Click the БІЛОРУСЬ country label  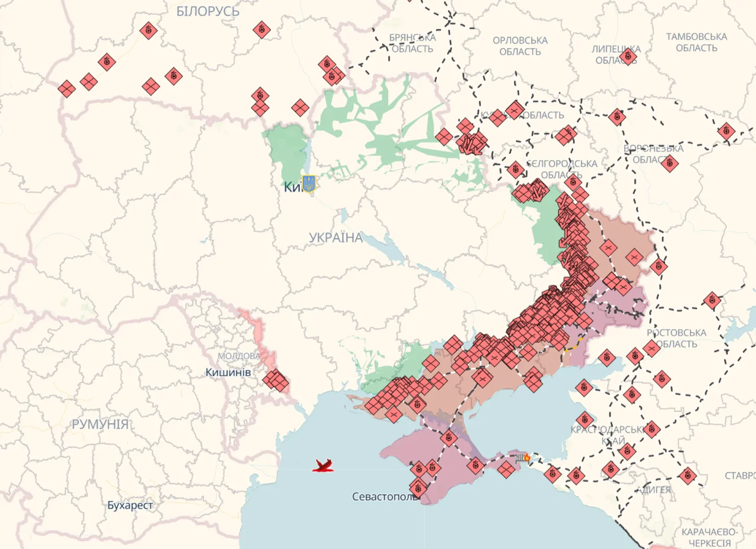click(x=207, y=11)
